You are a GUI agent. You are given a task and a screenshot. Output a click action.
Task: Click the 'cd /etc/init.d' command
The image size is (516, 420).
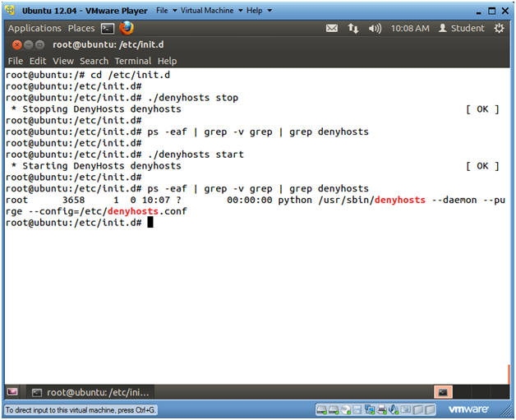[131, 75]
